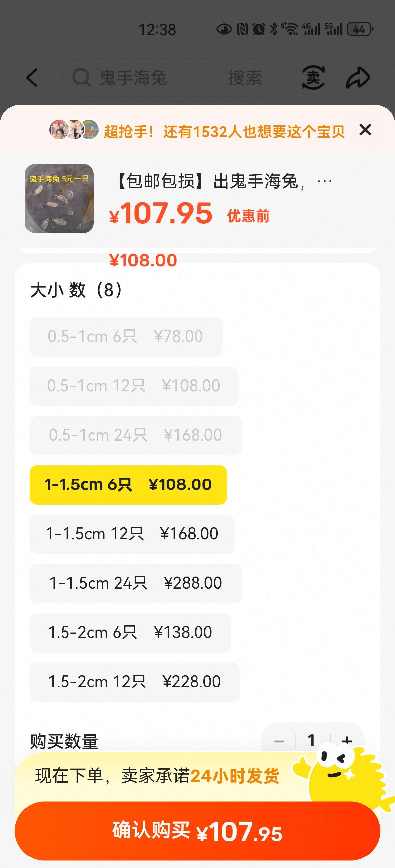Viewport: 395px width, 868px height.
Task: Select 0.5-1cm 6只 ¥78.00 option
Action: (x=125, y=337)
